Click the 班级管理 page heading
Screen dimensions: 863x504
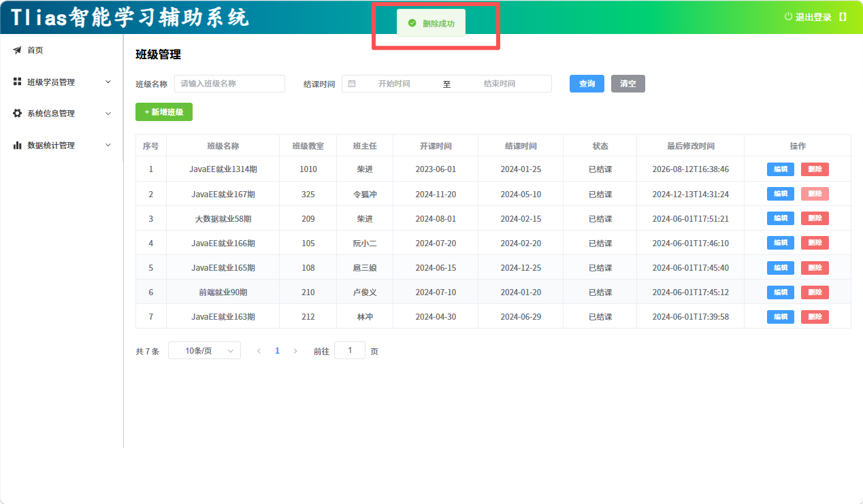159,55
